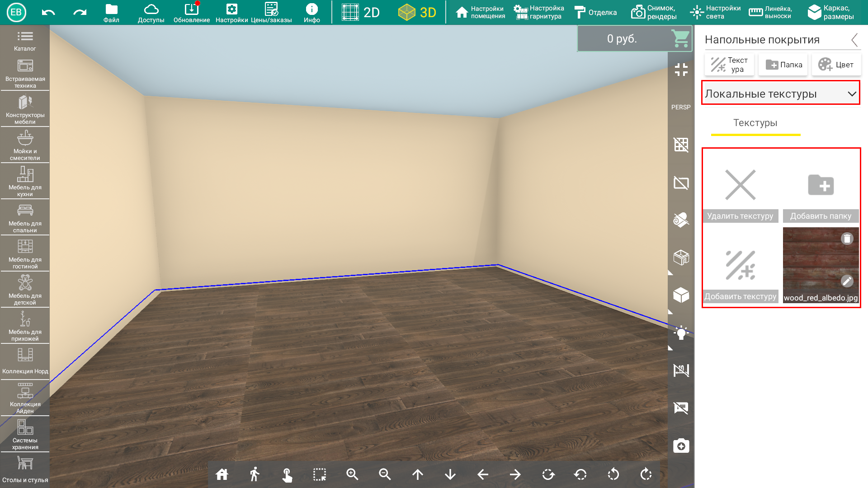868x488 pixels.
Task: Expand the Локальные текстуры dropdown
Action: [781, 94]
